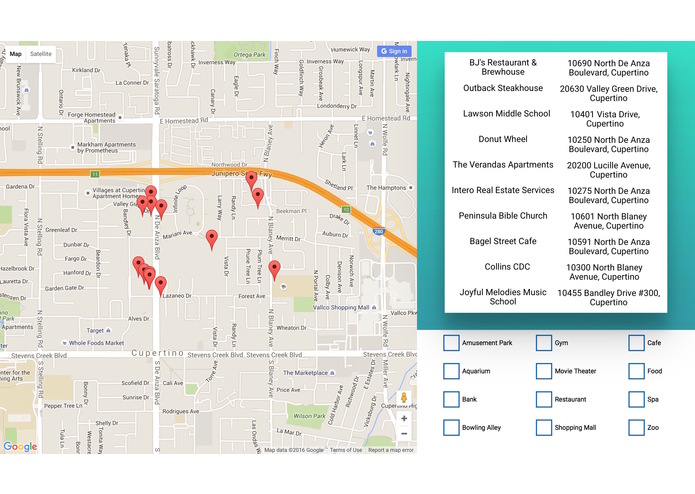
Task: Select Peninsula Bible Church entry
Action: pyautogui.click(x=503, y=216)
